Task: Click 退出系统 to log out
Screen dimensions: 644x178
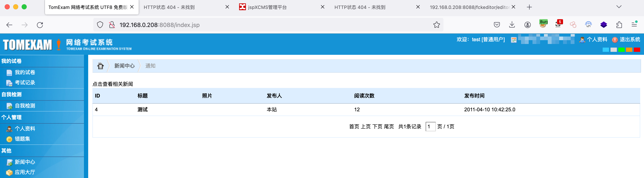Action: tap(630, 40)
